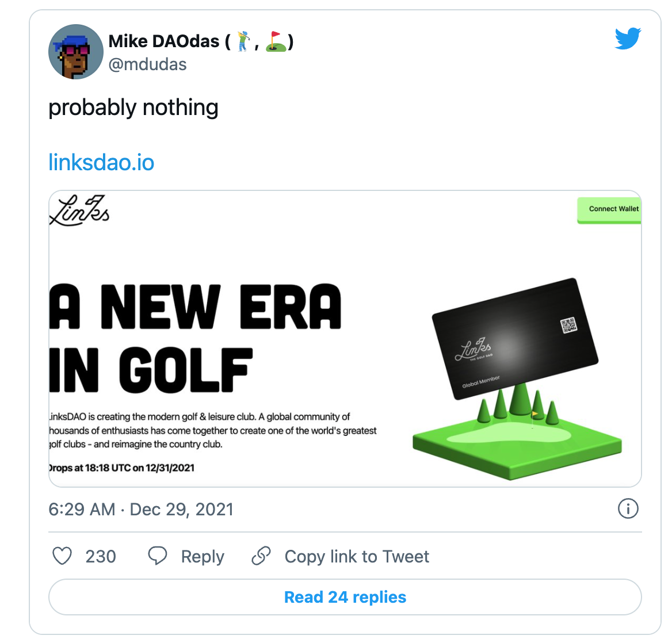Click the black Global Member card image

[515, 338]
